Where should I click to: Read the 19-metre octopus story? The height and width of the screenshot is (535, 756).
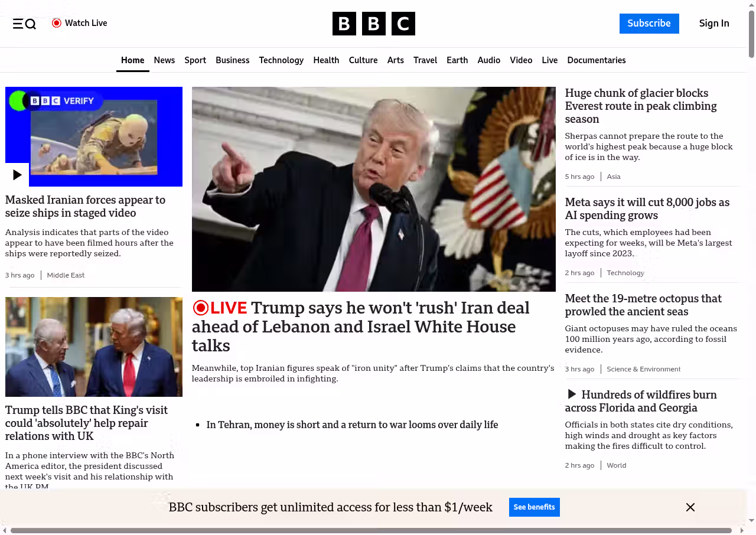[x=643, y=305]
